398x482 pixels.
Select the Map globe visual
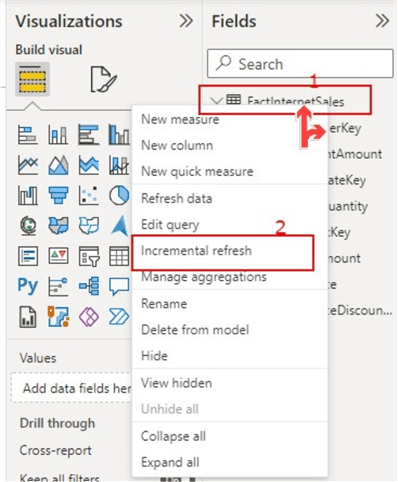point(28,226)
